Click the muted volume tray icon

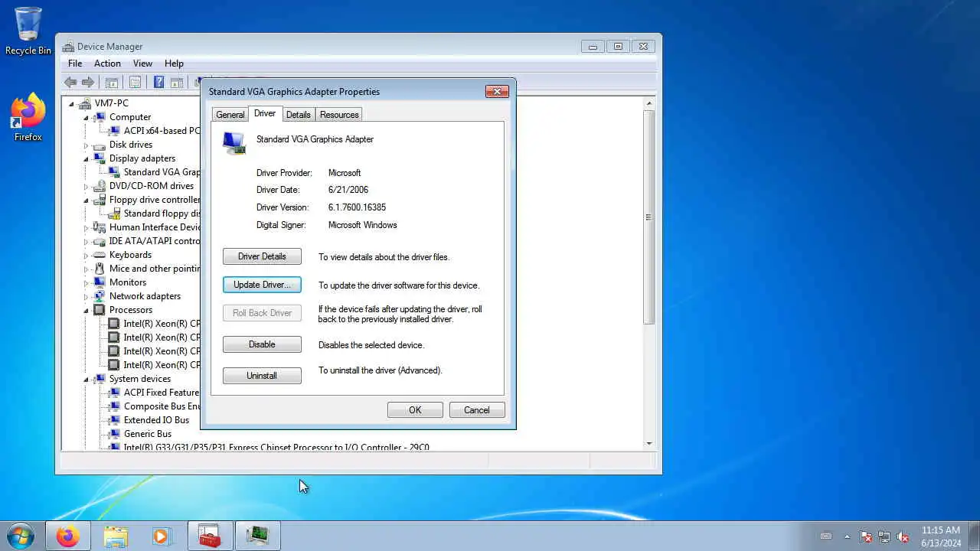pyautogui.click(x=903, y=536)
